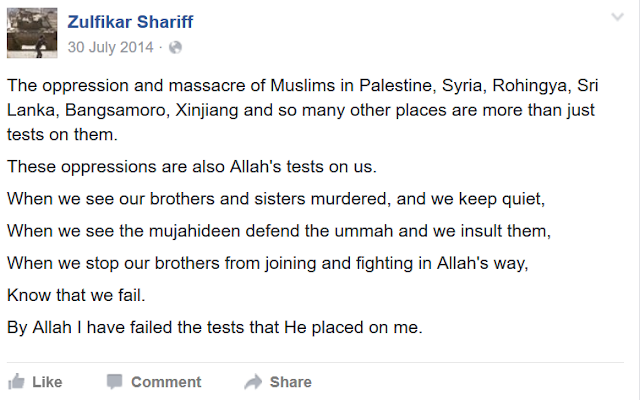This screenshot has width=640, height=400.
Task: Click the text 'tests on them.'
Action: coord(62,135)
